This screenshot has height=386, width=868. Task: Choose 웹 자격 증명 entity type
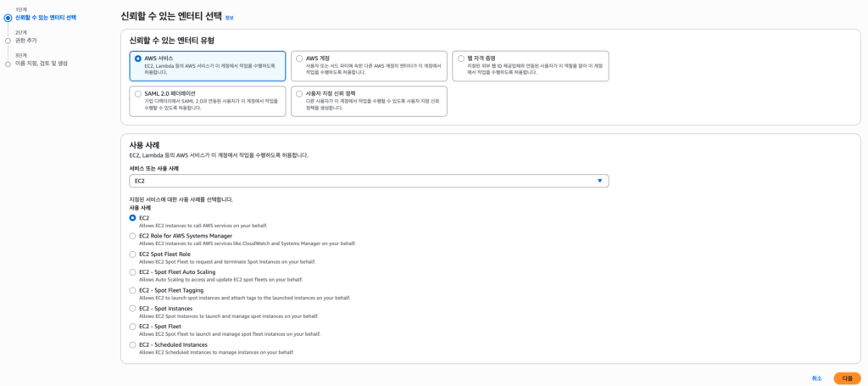coord(461,59)
